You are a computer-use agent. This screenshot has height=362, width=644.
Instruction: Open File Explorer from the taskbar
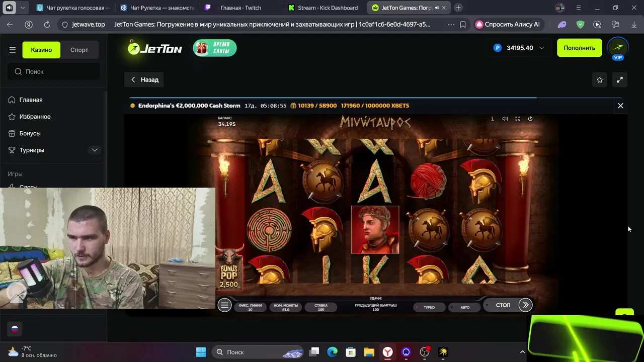tap(369, 352)
